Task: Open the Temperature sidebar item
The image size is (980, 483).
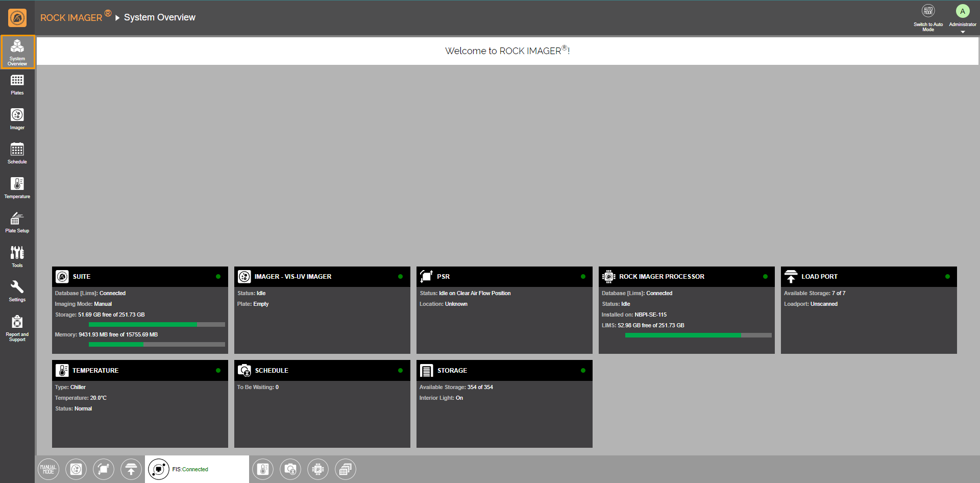Action: [x=17, y=188]
